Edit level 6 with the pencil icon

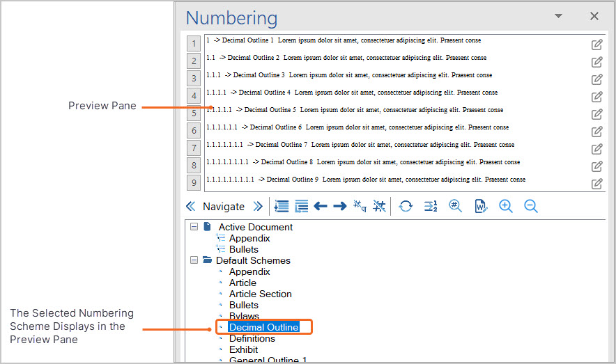(596, 132)
